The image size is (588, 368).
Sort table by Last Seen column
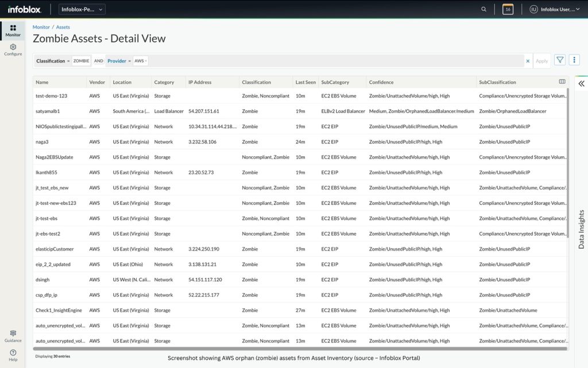coord(305,82)
